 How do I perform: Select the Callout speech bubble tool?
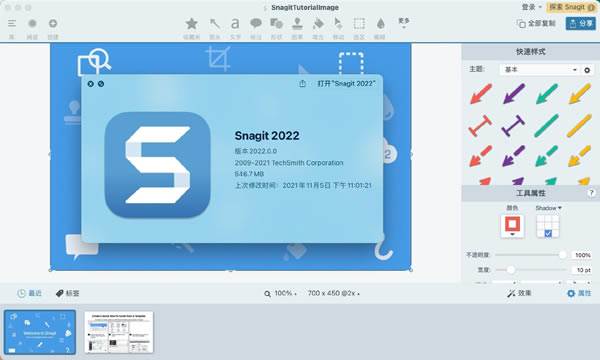(256, 24)
